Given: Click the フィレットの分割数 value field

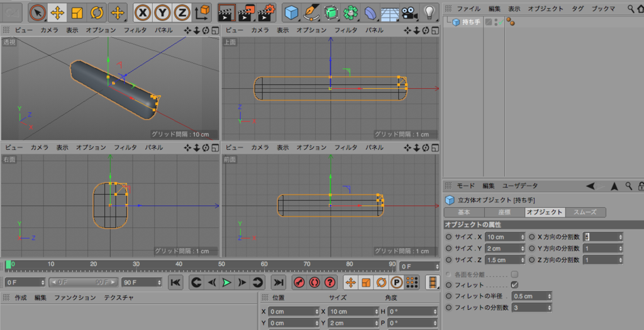Looking at the screenshot, I should tap(528, 308).
